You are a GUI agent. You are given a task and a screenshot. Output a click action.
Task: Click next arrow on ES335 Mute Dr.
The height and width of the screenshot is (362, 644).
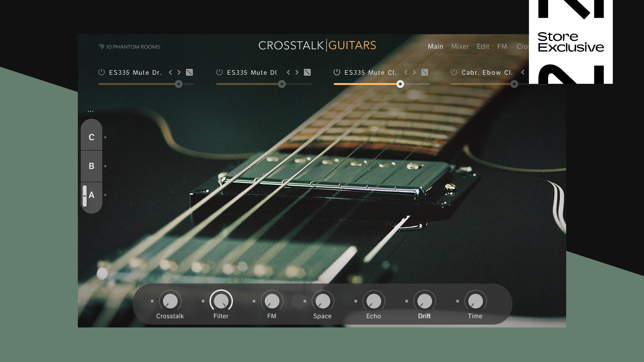click(x=178, y=72)
